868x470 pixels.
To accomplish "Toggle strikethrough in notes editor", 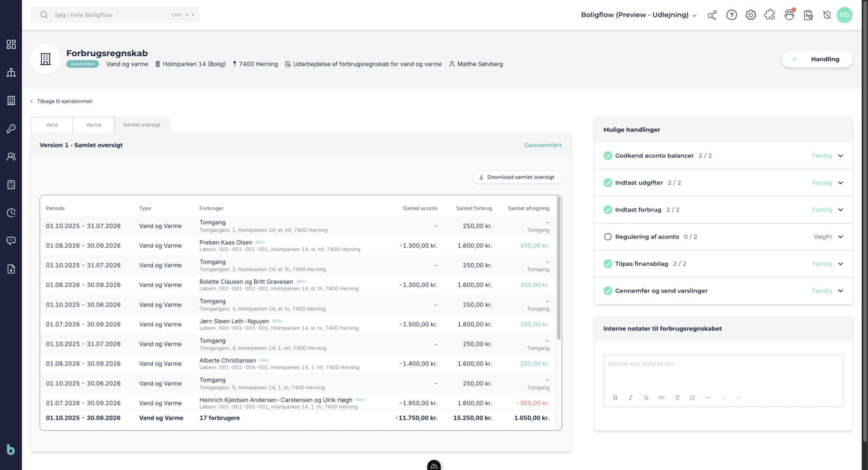I will 646,397.
